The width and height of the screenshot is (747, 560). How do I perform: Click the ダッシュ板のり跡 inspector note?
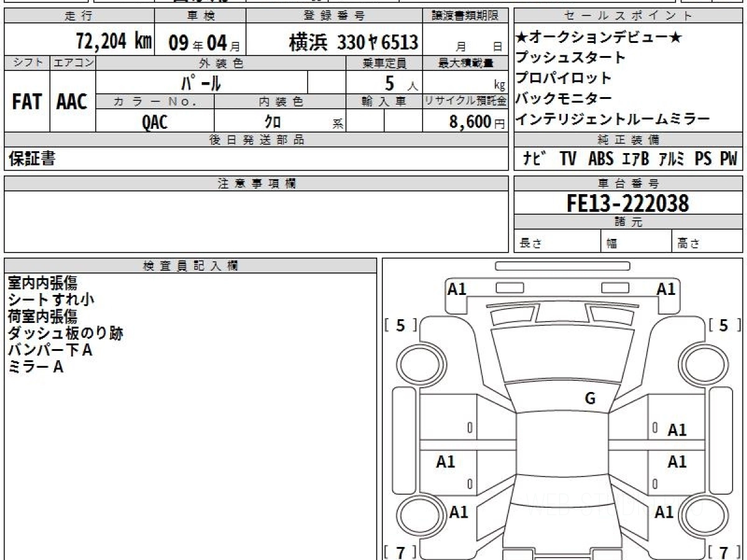click(65, 334)
